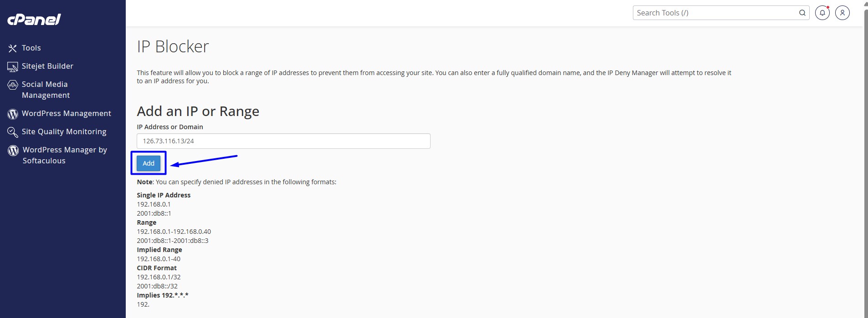Open the Tools menu item
Viewport: 868px width, 318px height.
[31, 48]
